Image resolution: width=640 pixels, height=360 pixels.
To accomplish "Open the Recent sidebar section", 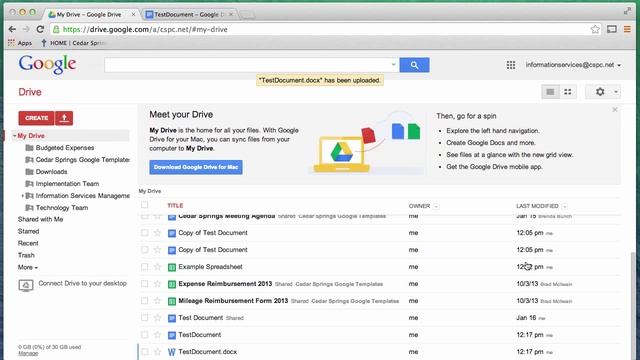I will click(28, 243).
